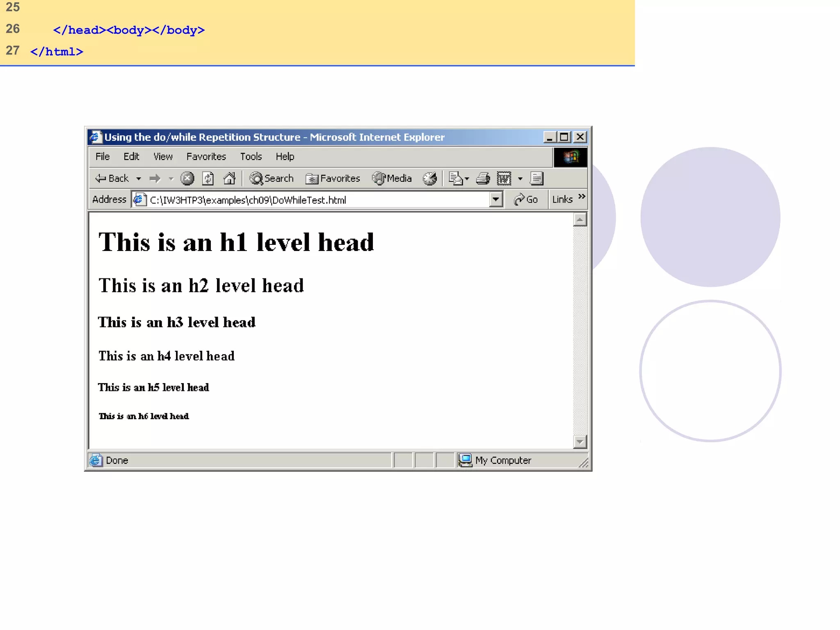Image resolution: width=840 pixels, height=630 pixels.
Task: Click the Discuss icon in toolbar
Action: click(x=536, y=178)
